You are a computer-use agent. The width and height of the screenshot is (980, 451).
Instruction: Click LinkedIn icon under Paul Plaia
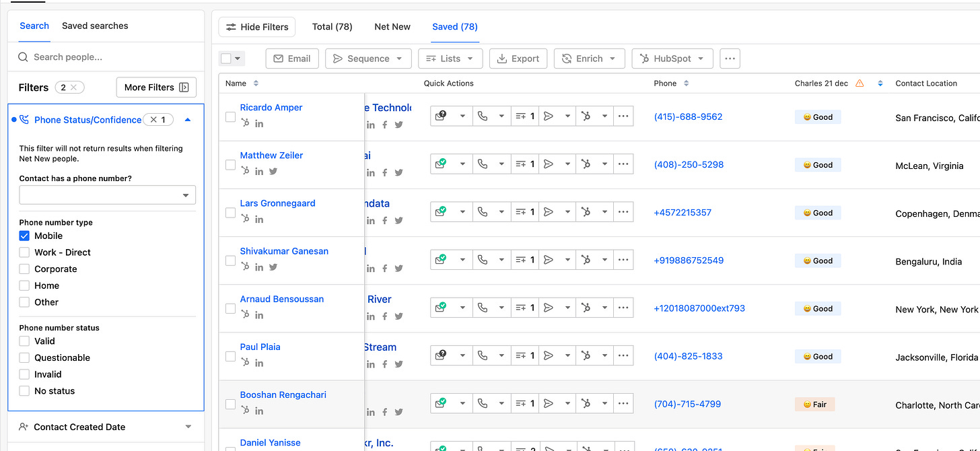point(259,363)
